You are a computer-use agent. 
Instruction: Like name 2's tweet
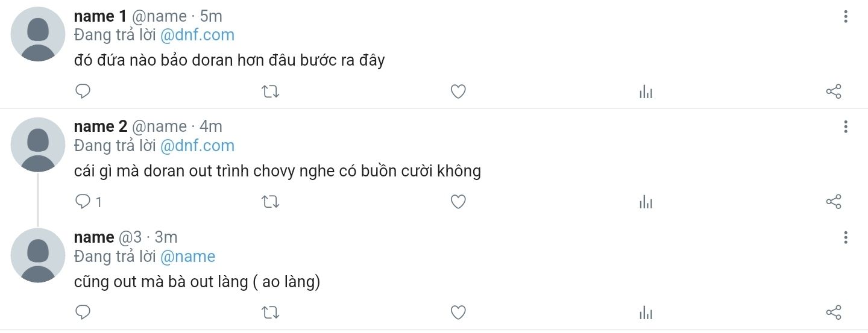point(458,202)
